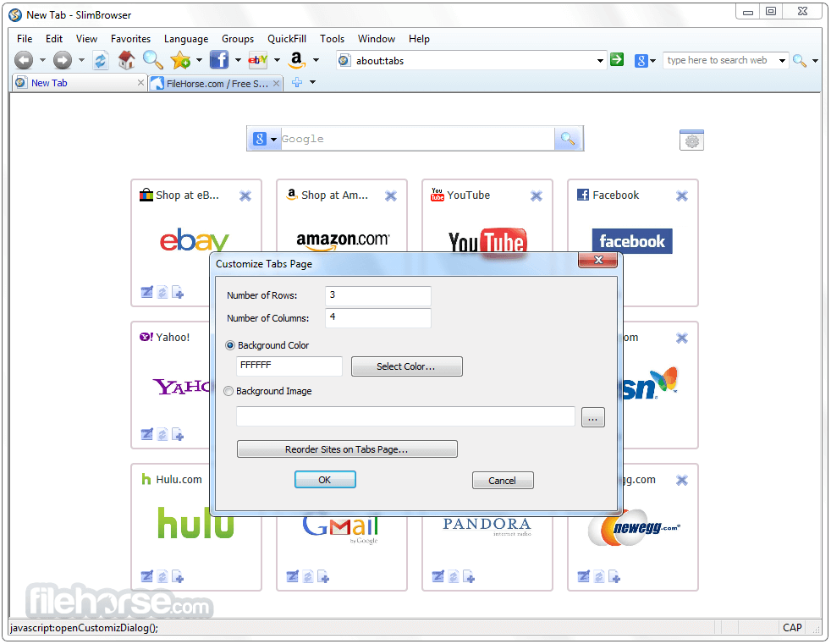Viewport: 831px width, 644px height.
Task: Open eBay tile in new tab icon
Action: [178, 292]
